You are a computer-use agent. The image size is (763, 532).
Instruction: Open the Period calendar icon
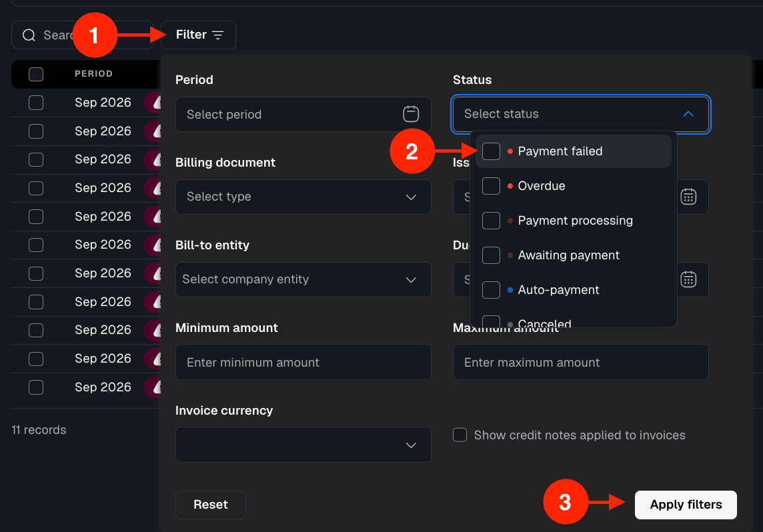coord(411,114)
